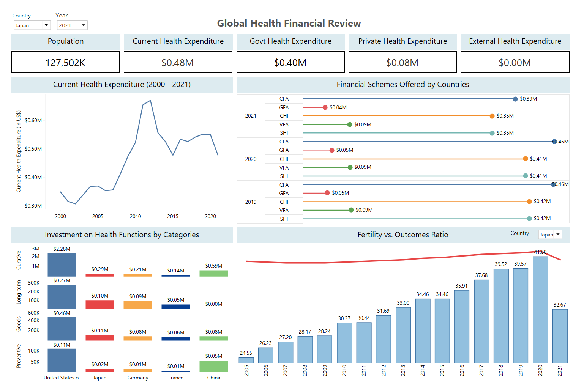This screenshot has height=392, width=584.
Task: Select the 2019 fertility bar 39.57
Action: tap(521, 316)
